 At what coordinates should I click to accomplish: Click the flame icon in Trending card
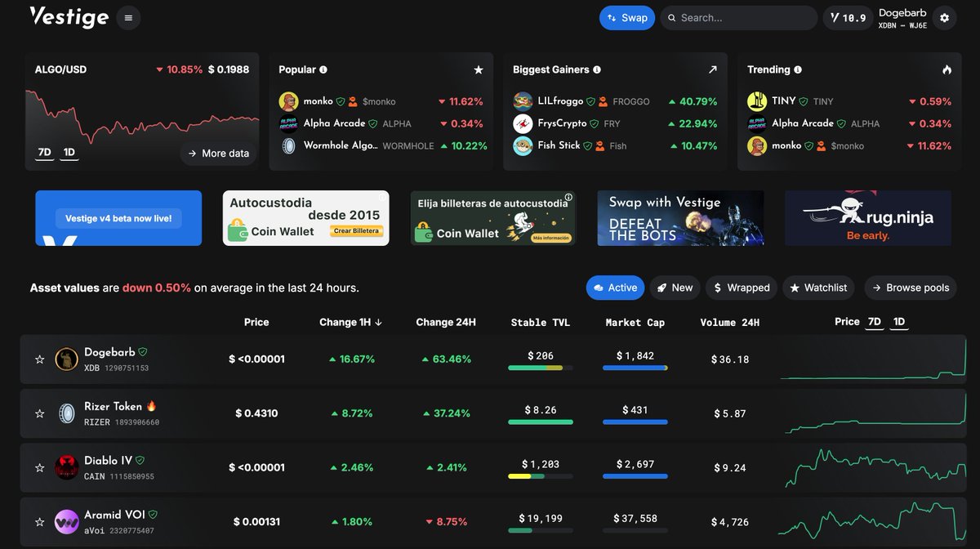tap(947, 70)
